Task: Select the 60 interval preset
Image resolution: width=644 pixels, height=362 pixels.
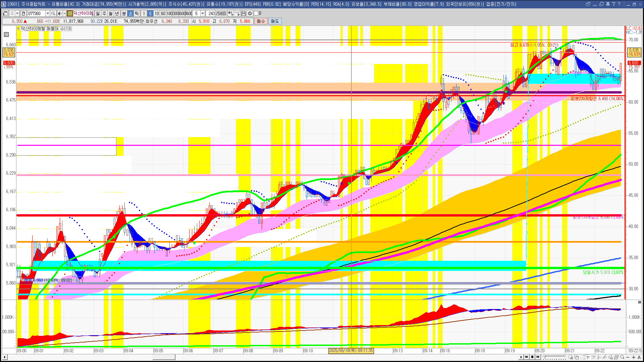Action: pyautogui.click(x=163, y=13)
